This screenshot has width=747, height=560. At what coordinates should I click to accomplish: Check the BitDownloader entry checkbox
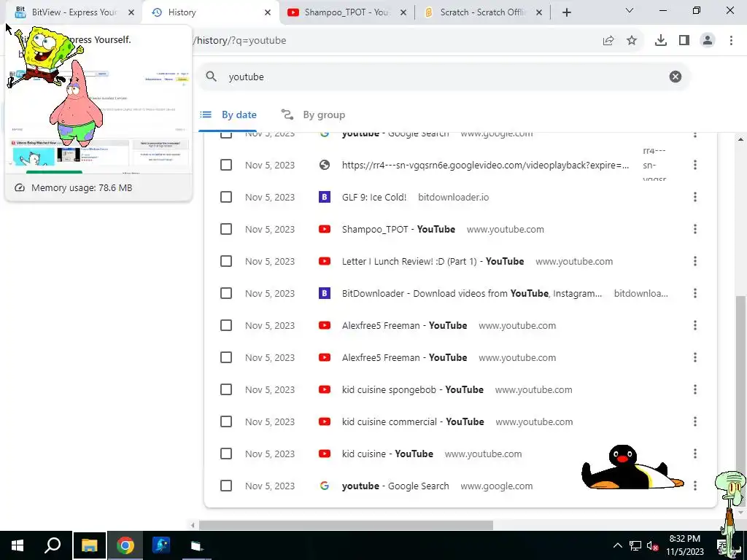coord(226,293)
